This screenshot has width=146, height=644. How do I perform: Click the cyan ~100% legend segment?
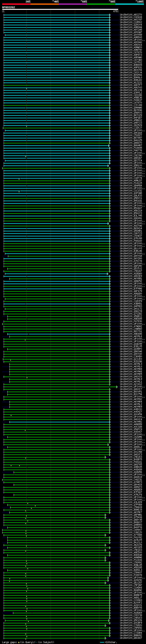(x=130, y=4)
